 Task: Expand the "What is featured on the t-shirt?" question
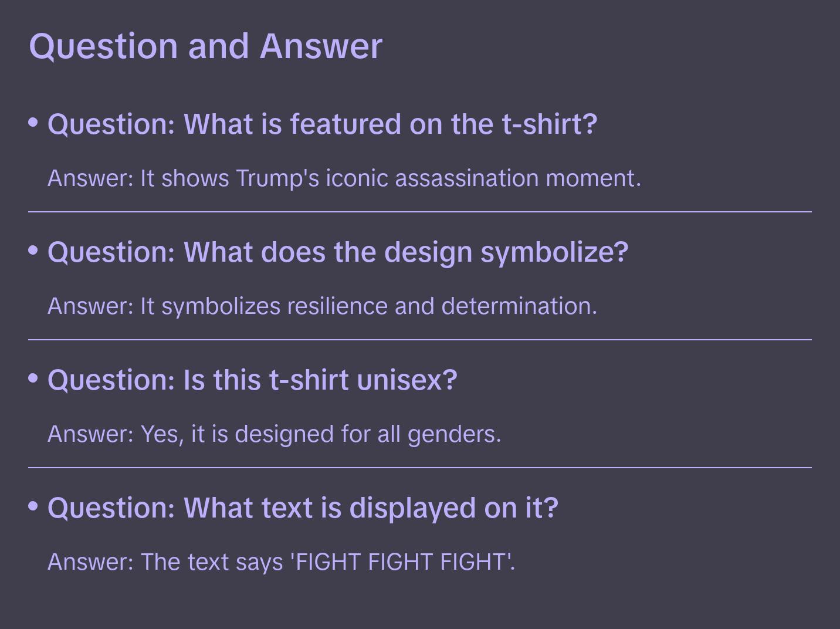coord(322,124)
